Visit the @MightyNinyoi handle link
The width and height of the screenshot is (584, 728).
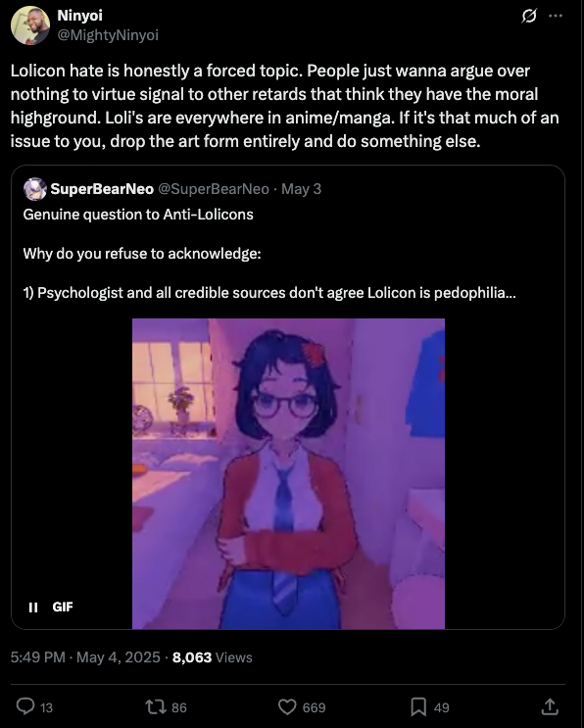108,35
